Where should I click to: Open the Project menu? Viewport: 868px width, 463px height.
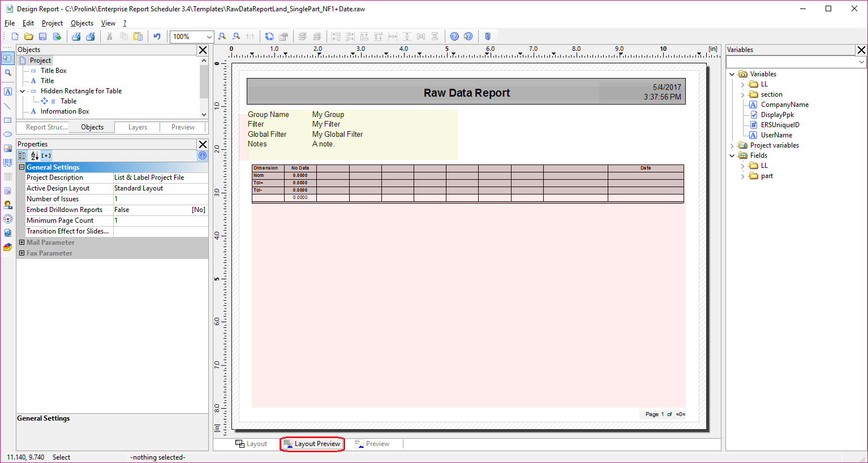[52, 23]
